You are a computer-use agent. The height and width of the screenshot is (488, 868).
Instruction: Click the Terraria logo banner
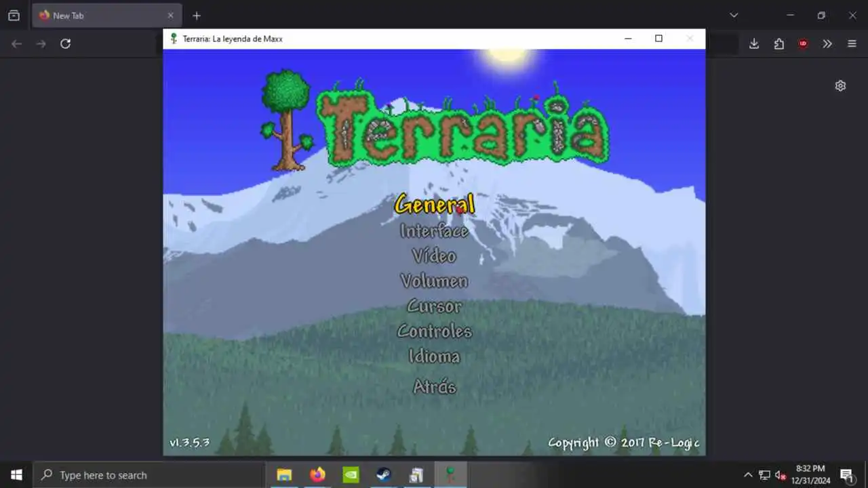click(x=435, y=121)
